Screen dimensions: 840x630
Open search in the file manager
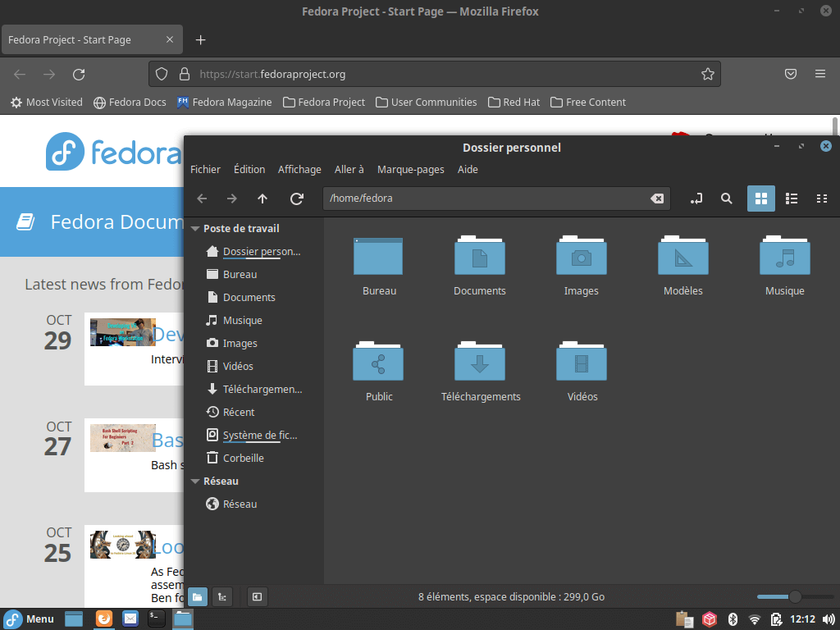727,199
